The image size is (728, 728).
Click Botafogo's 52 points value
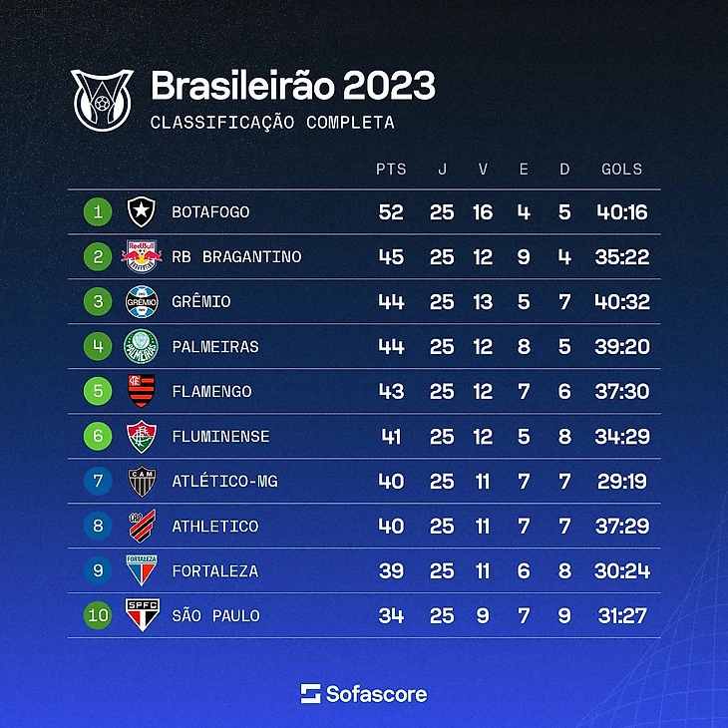pos(391,212)
